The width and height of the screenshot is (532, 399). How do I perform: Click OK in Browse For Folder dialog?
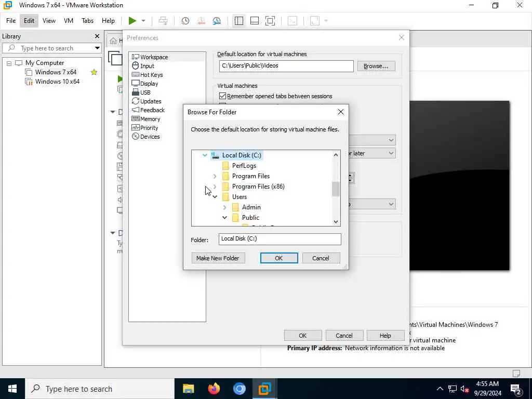coord(279,258)
